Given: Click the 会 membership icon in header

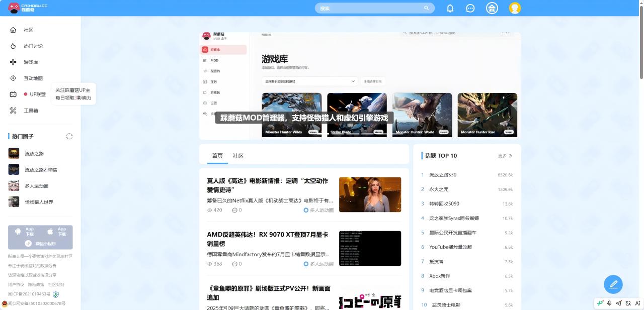Looking at the screenshot, I should [492, 8].
